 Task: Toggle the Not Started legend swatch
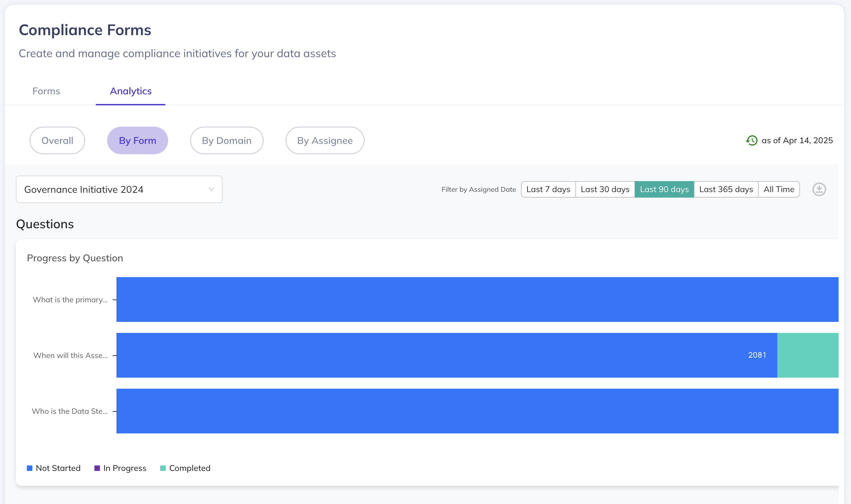(x=30, y=468)
